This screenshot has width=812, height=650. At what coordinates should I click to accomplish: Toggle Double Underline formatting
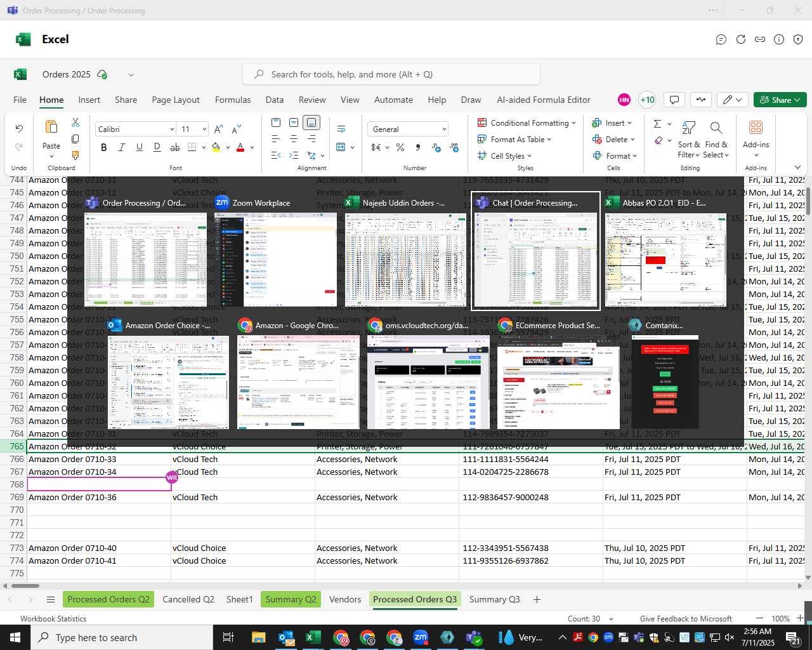157,147
